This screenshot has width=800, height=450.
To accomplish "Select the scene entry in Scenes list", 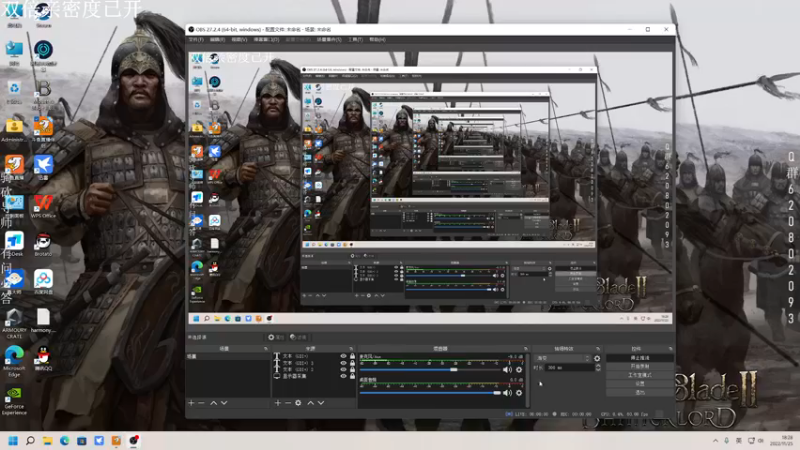I will 228,356.
